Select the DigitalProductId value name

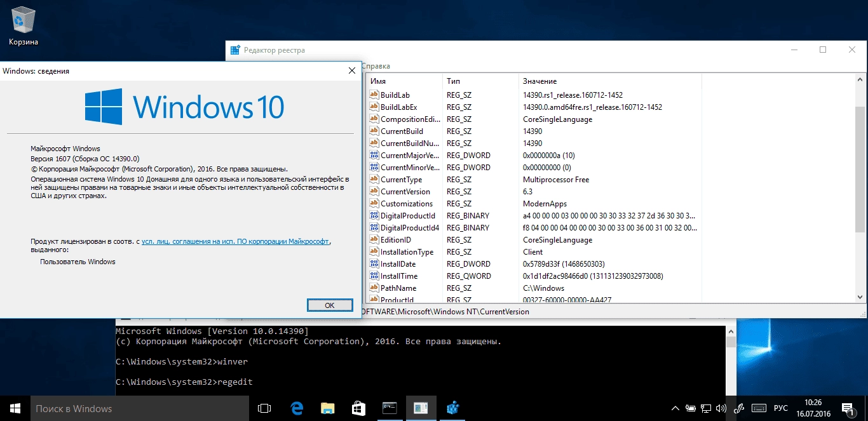[408, 216]
